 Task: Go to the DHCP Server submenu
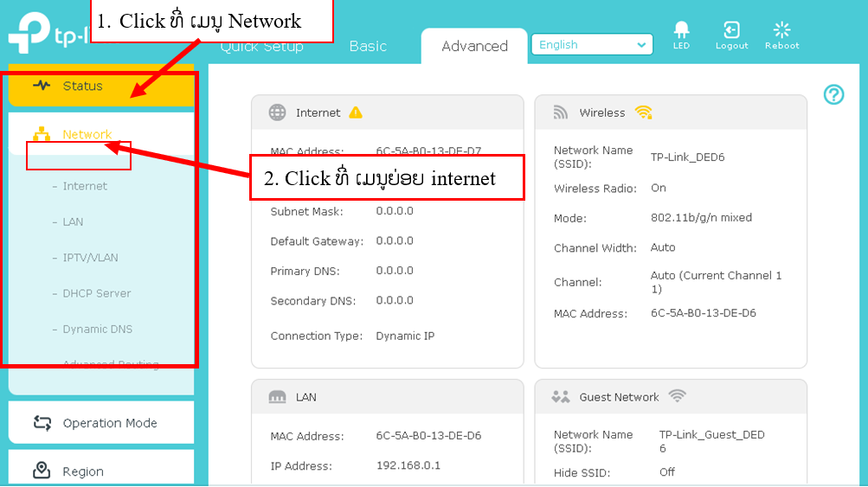[96, 293]
